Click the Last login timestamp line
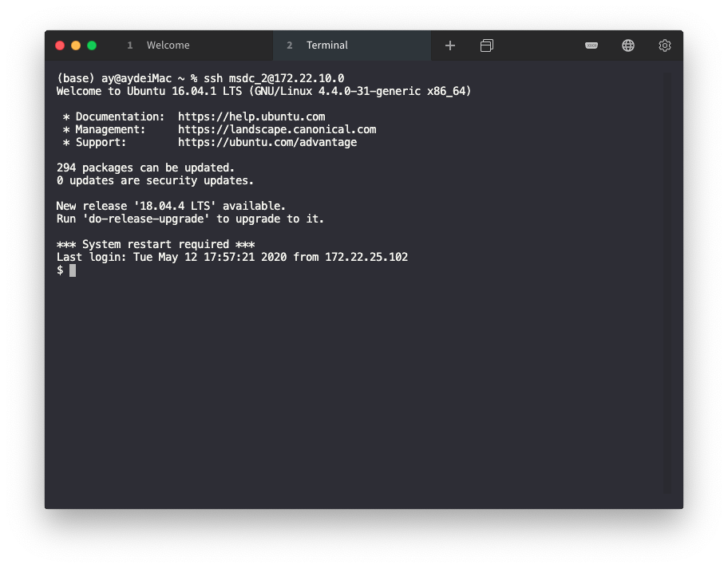The image size is (728, 568). pos(231,257)
